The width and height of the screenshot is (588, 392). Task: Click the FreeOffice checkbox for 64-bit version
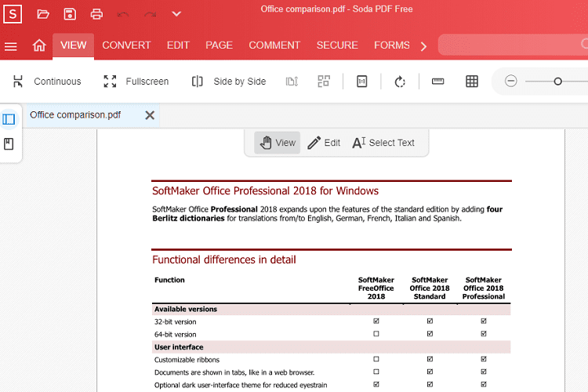click(x=376, y=333)
